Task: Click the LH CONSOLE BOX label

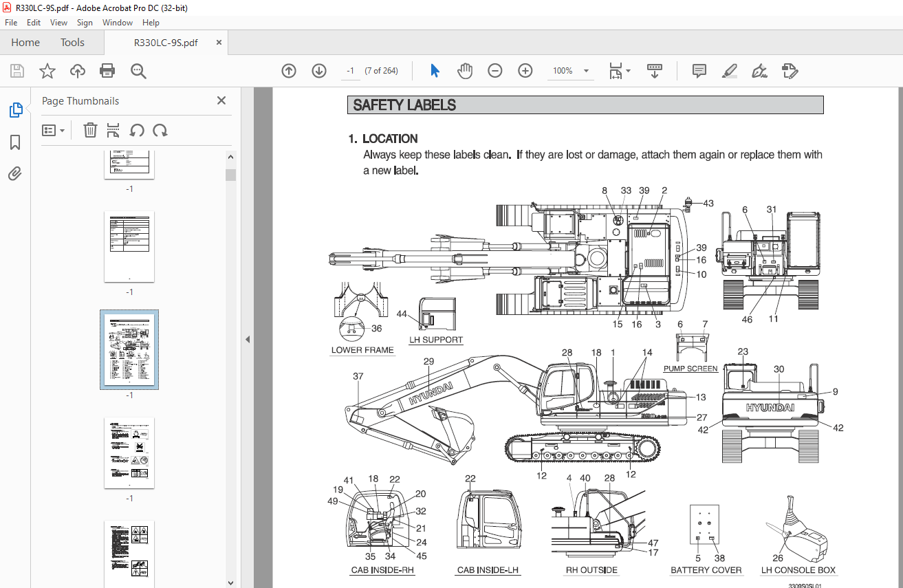Action: [798, 570]
